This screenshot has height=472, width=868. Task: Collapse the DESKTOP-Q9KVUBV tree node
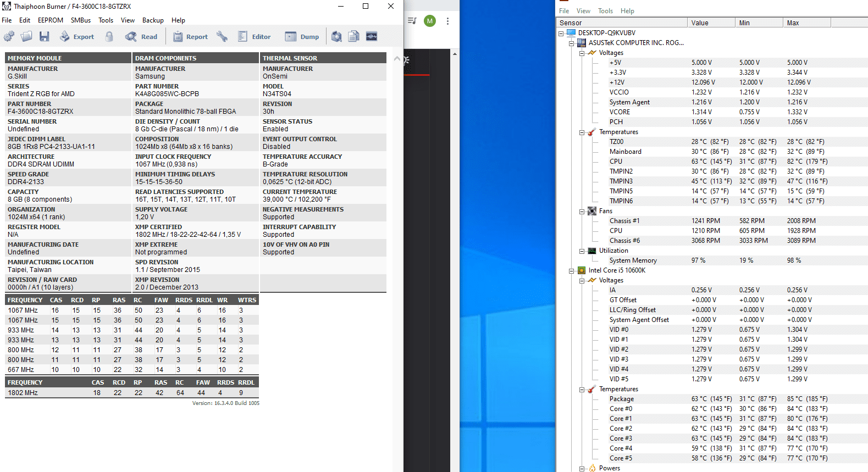pos(561,33)
